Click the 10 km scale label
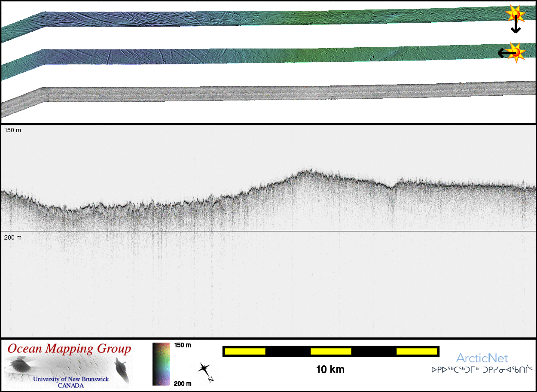The image size is (537, 392). coord(330,369)
